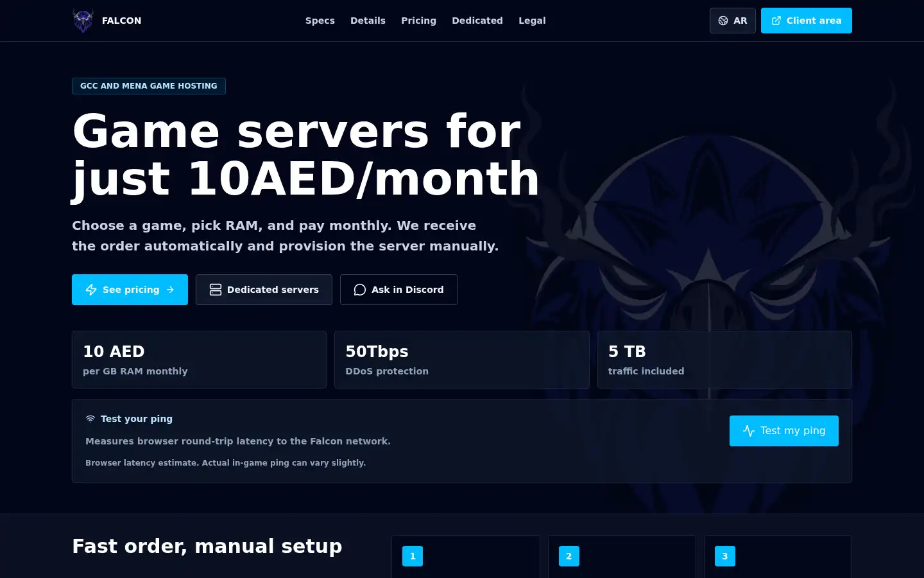Click the step 2 number badge
This screenshot has width=924, height=578.
click(x=569, y=556)
